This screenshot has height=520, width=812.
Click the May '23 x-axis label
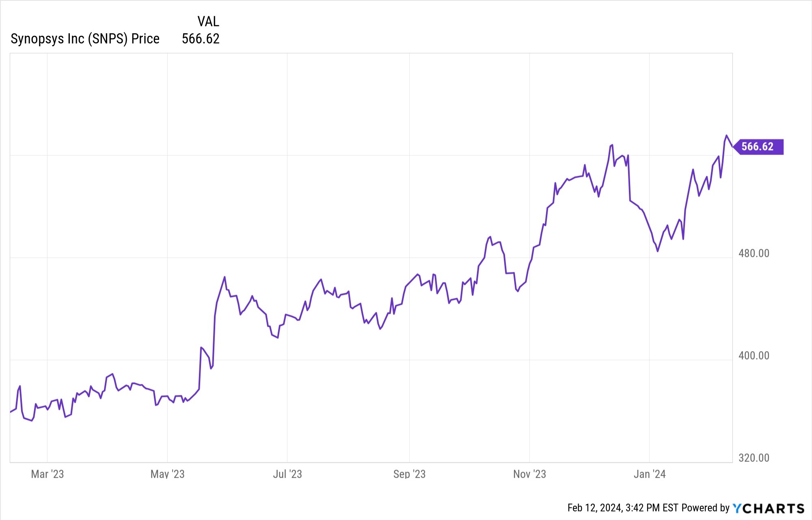tap(167, 474)
